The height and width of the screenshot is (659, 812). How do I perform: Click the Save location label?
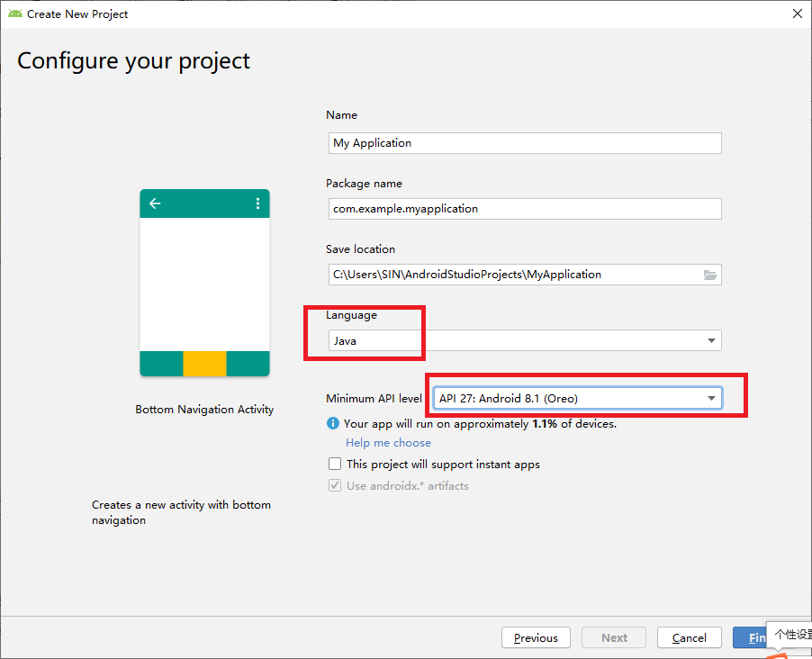pyautogui.click(x=360, y=249)
